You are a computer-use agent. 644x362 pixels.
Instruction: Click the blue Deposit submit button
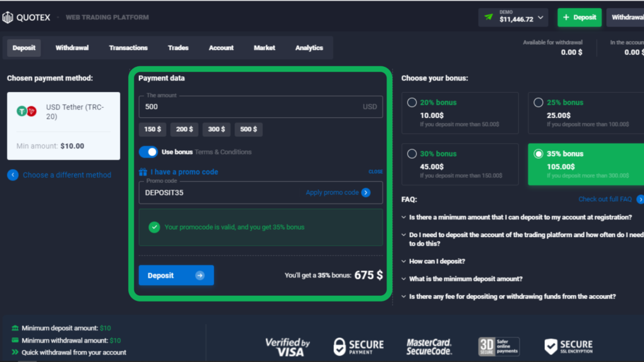pos(176,276)
